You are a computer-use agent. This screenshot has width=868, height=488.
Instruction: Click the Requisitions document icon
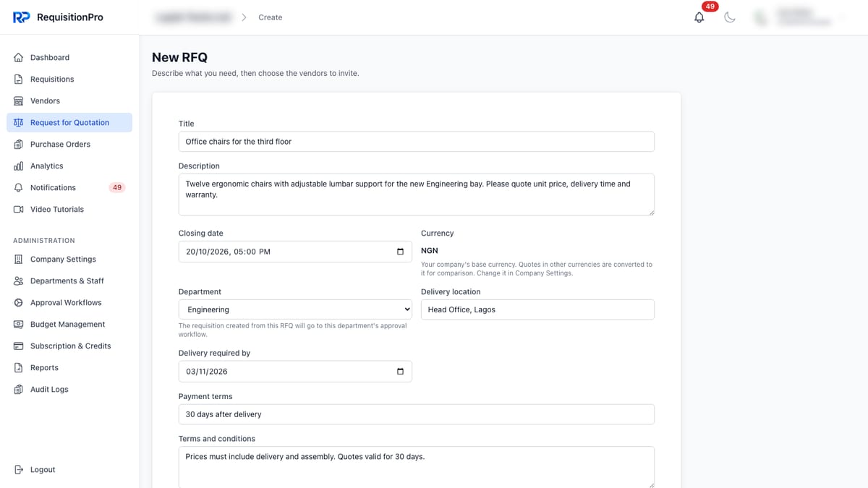point(19,79)
